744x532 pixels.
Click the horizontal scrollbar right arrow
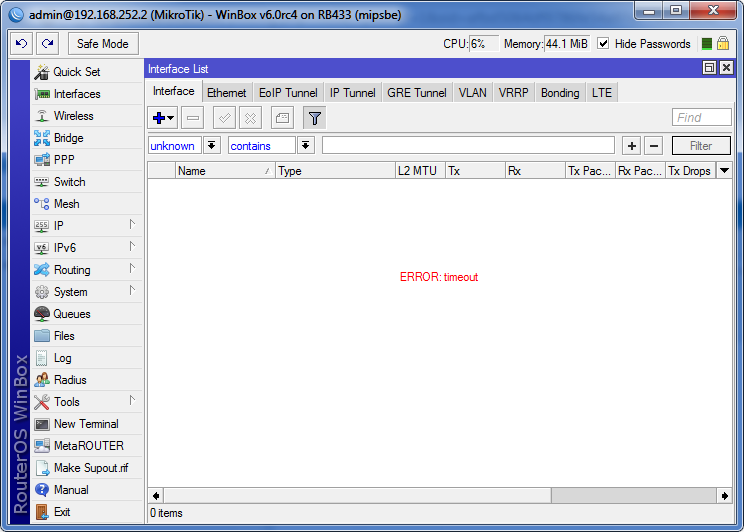tap(725, 496)
